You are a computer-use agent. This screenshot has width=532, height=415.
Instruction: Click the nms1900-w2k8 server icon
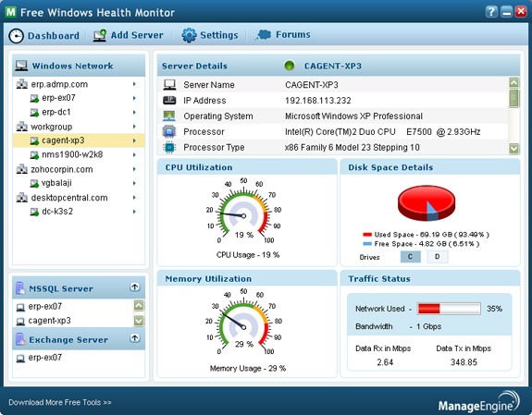click(34, 155)
